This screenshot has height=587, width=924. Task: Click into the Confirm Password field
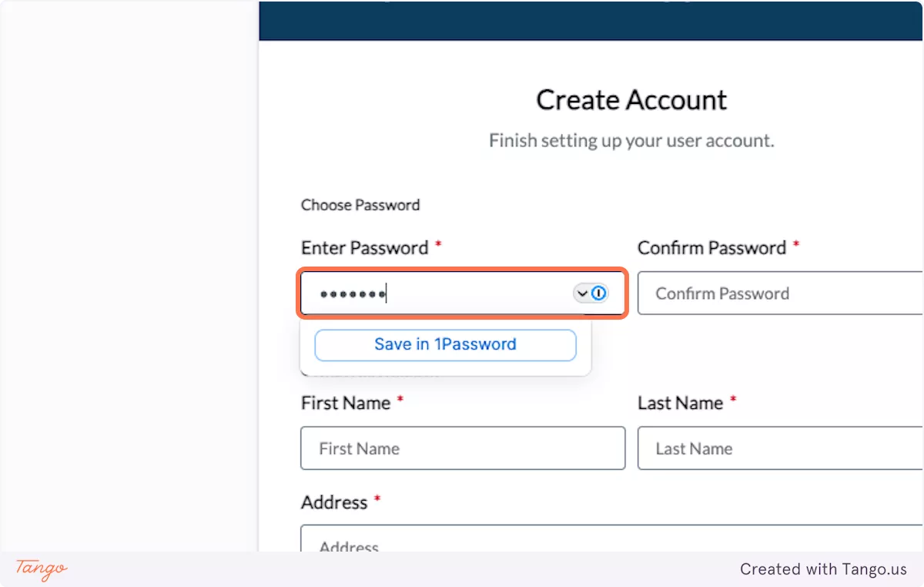pos(778,293)
